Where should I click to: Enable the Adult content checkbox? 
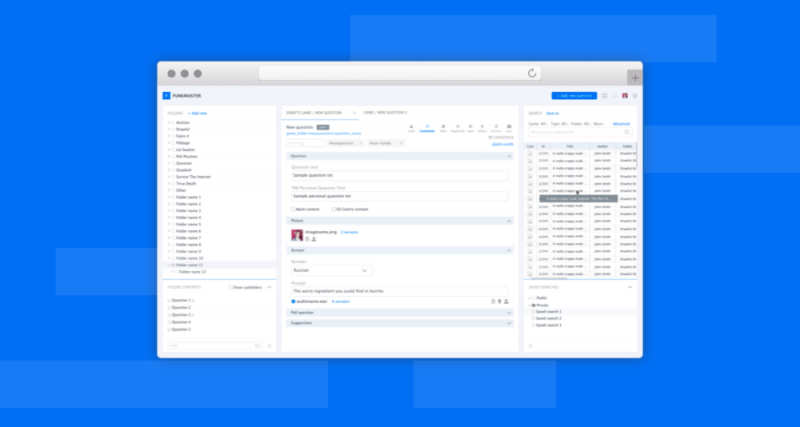point(292,209)
